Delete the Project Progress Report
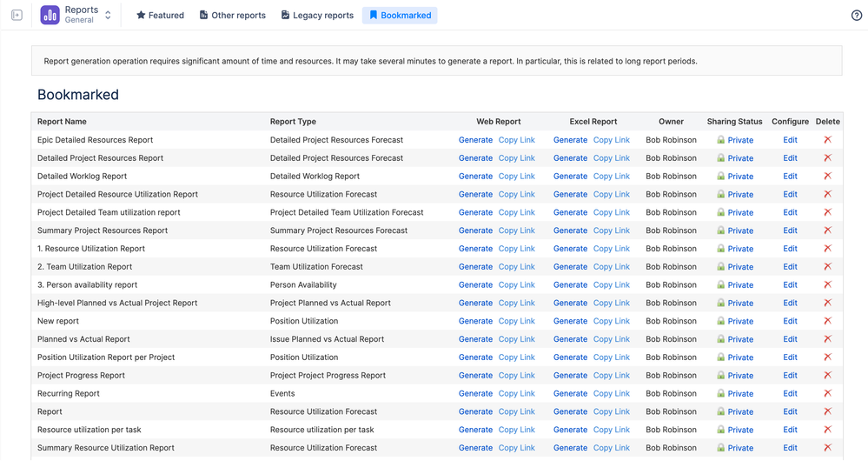Screen dimensions: 868x461 827,375
